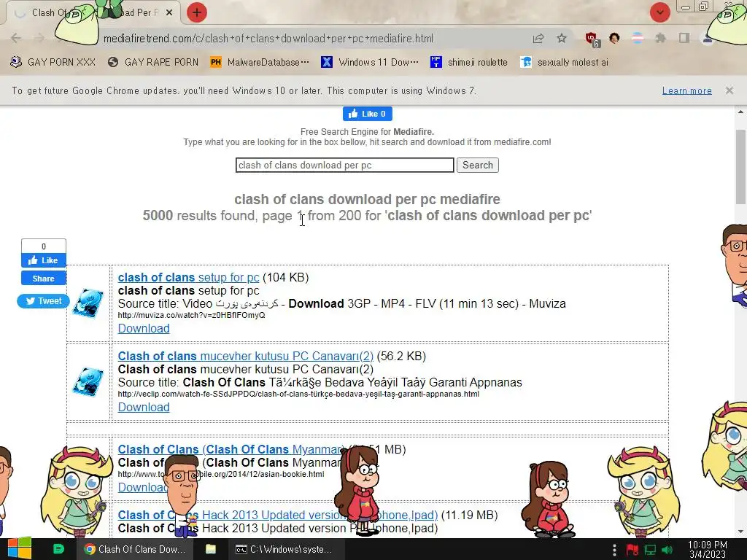Open 'clash of clans setup for pc' link
The image size is (747, 560).
[x=188, y=277]
